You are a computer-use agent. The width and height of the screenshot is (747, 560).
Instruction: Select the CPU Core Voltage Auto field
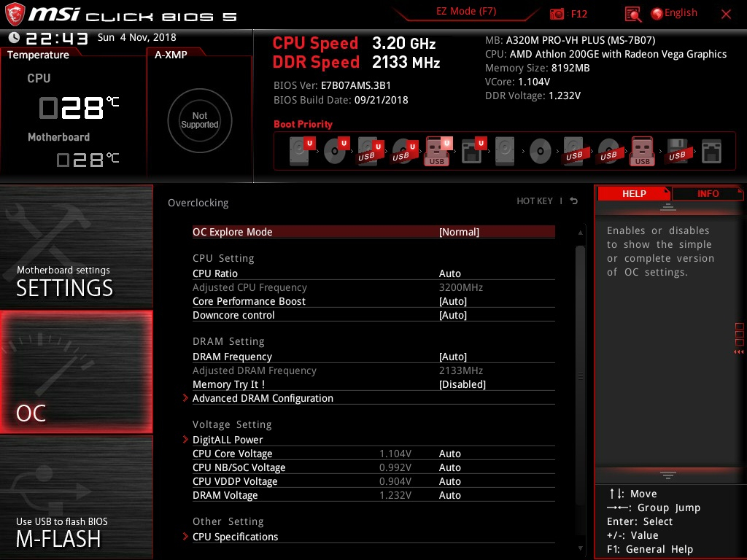[449, 454]
